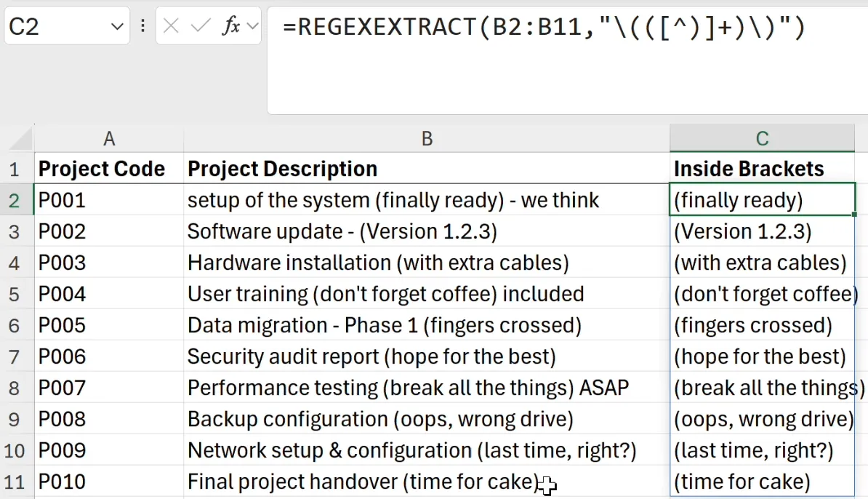The height and width of the screenshot is (499, 868).
Task: Click cell C2 showing (finally ready)
Action: [x=762, y=200]
